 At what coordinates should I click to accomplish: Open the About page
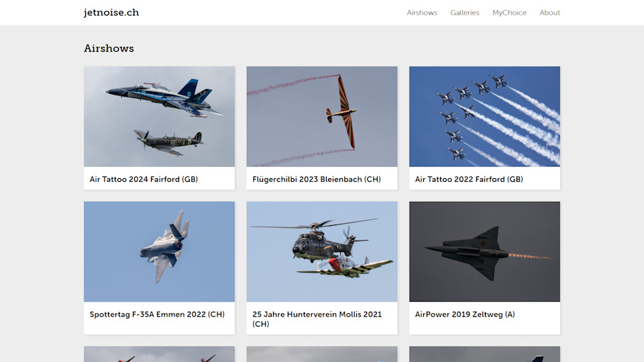point(549,13)
